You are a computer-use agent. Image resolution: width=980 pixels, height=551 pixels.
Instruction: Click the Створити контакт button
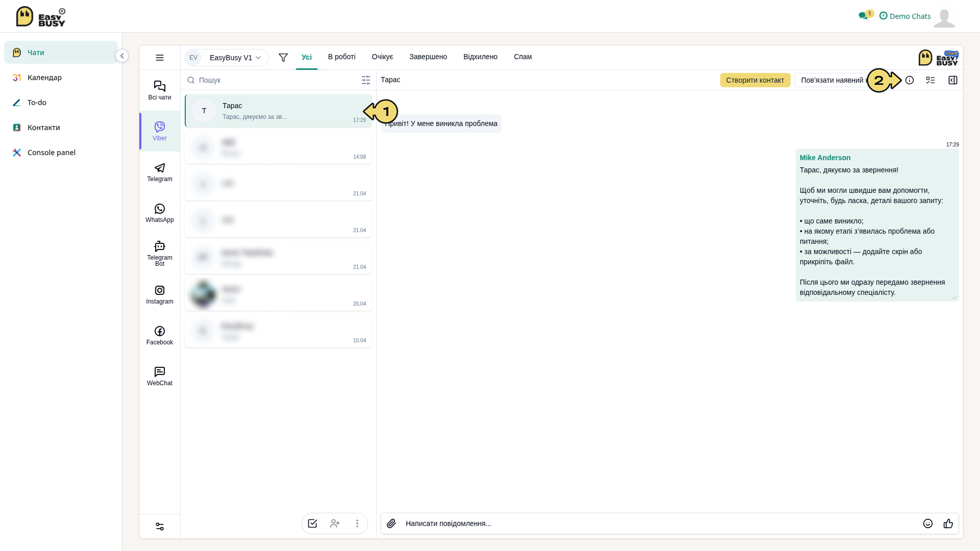[755, 80]
